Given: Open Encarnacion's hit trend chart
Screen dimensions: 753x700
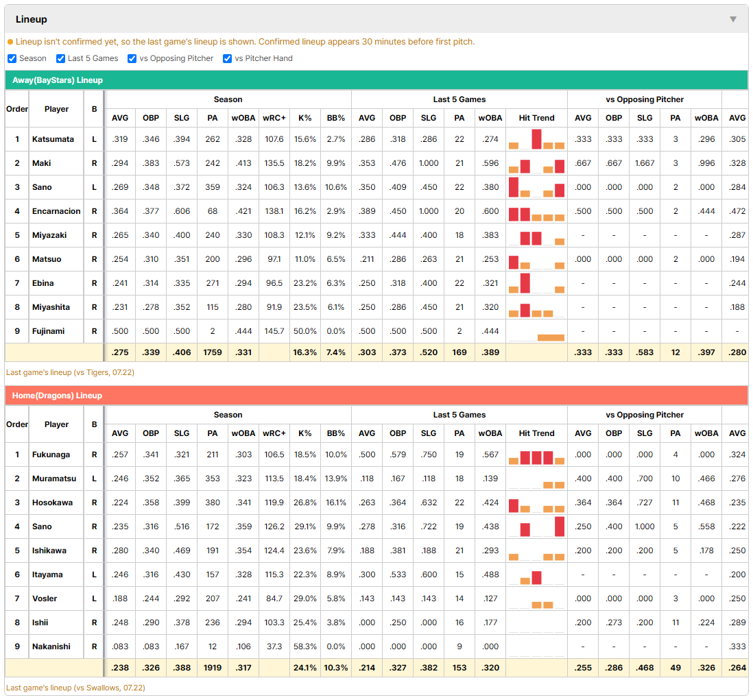Looking at the screenshot, I should coord(536,211).
